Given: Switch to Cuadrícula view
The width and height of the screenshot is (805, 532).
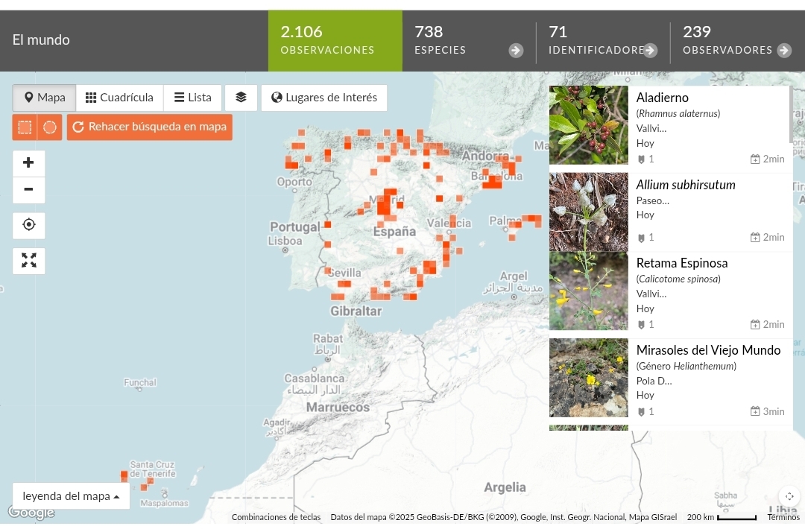Looking at the screenshot, I should click(119, 98).
